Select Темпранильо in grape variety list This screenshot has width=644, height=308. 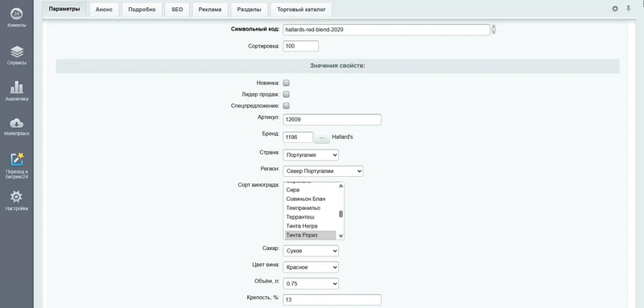click(311, 208)
